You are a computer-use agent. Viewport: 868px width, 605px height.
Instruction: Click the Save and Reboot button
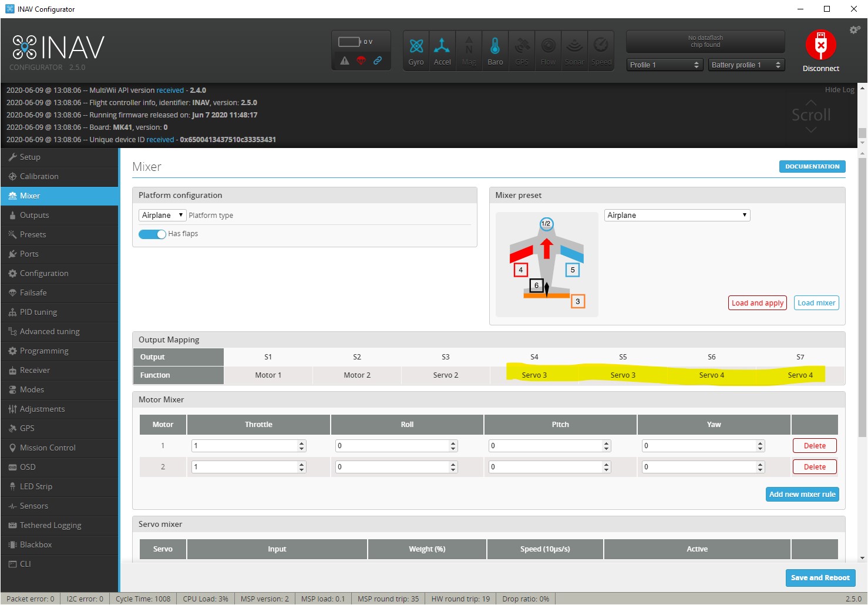[820, 577]
